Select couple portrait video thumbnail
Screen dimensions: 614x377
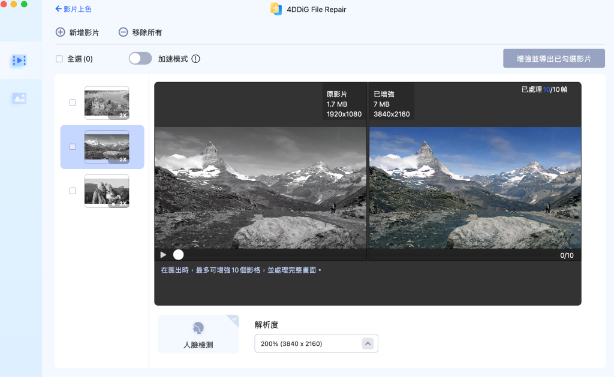point(107,191)
